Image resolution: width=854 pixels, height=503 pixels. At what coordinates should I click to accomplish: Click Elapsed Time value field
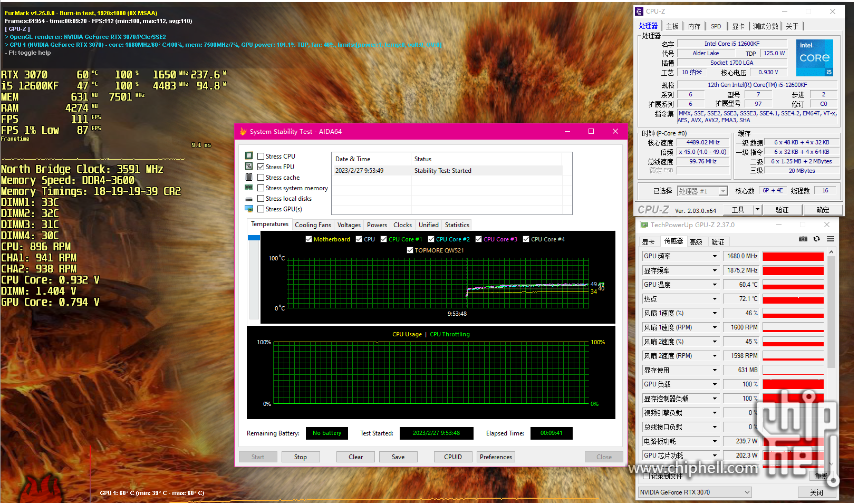551,433
